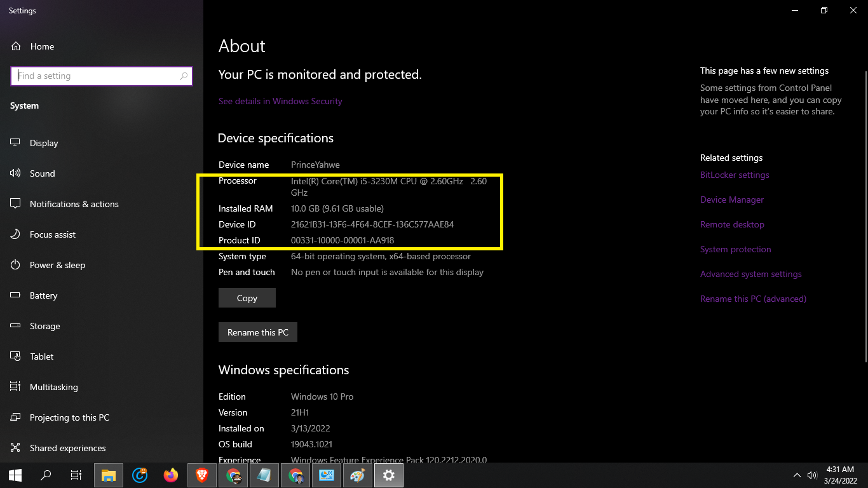
Task: Open See details in Windows Security link
Action: coord(280,101)
